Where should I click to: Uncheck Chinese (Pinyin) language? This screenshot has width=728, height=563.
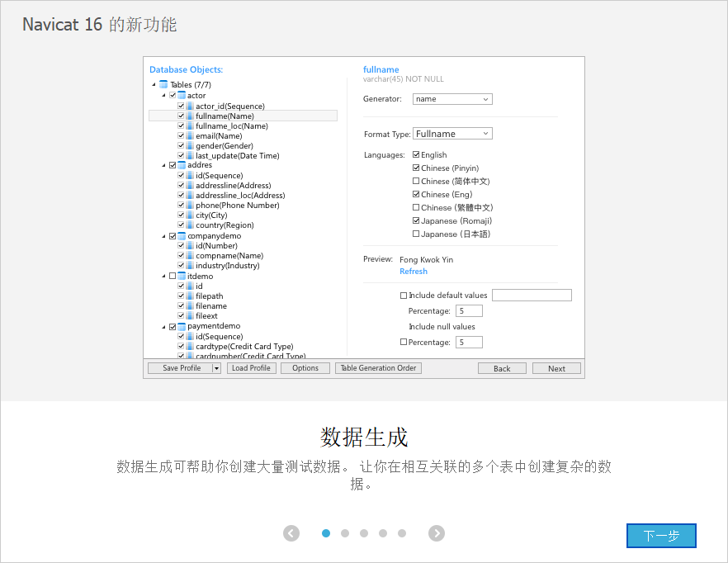tap(416, 168)
